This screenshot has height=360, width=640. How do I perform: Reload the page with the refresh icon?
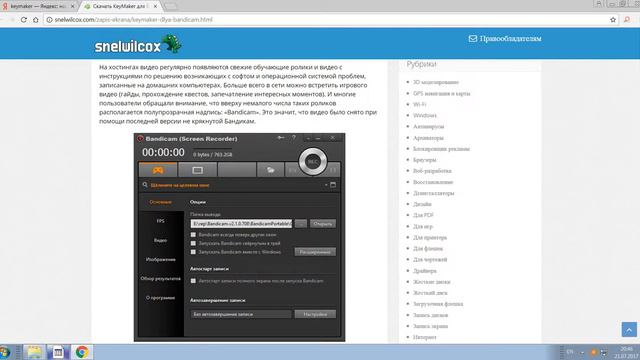pyautogui.click(x=24, y=20)
